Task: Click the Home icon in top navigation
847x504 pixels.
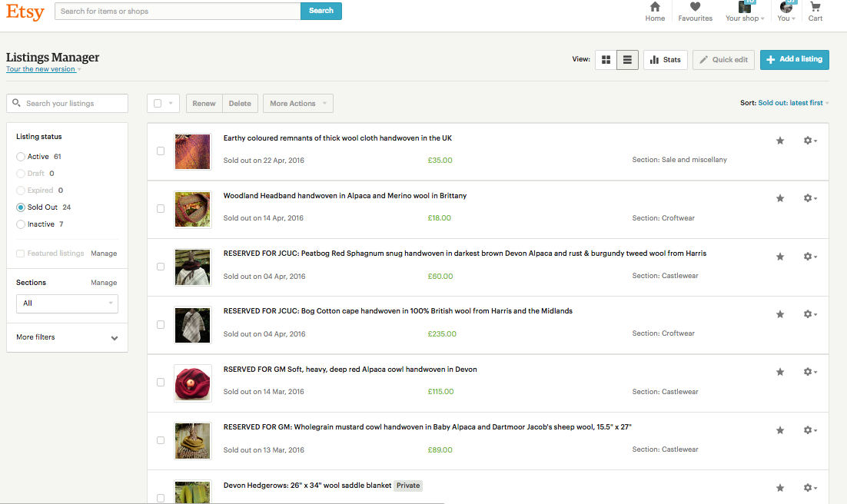Action: pos(655,8)
